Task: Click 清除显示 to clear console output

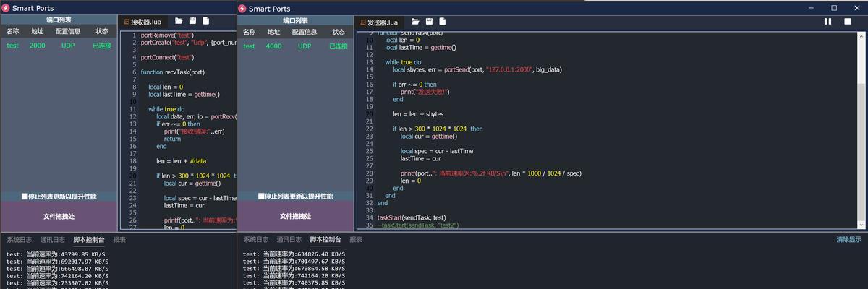Action: [848, 239]
